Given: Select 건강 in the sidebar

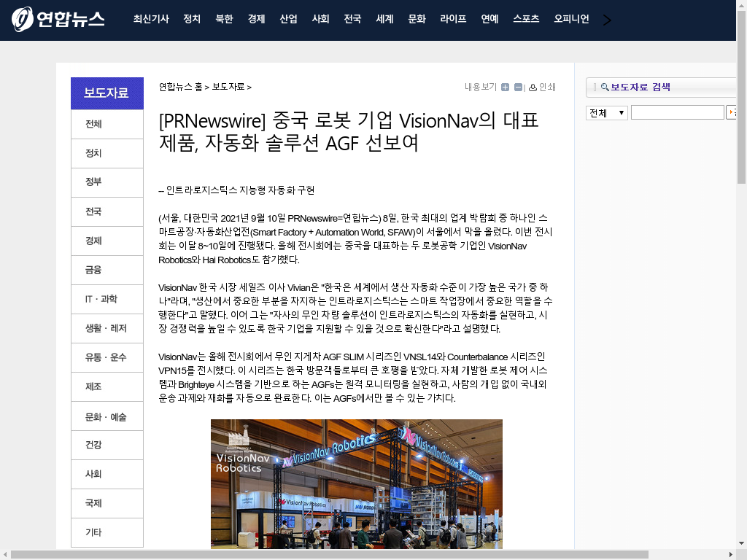Looking at the screenshot, I should [107, 446].
